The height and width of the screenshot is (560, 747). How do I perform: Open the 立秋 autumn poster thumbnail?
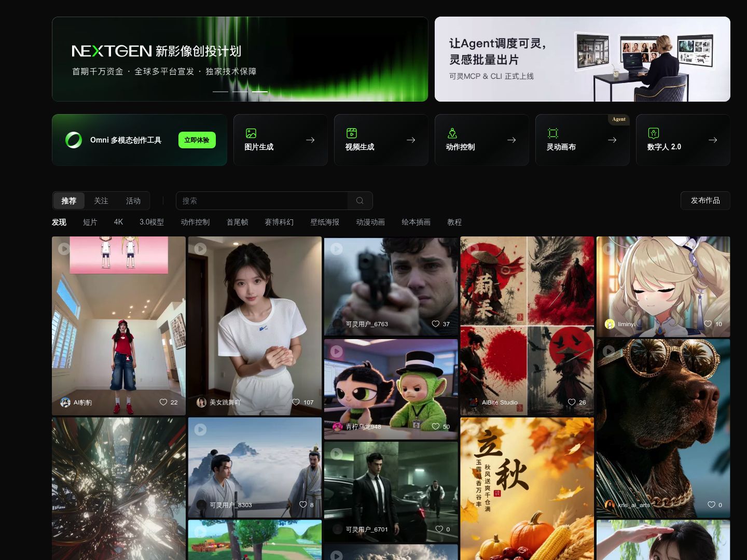tap(527, 488)
